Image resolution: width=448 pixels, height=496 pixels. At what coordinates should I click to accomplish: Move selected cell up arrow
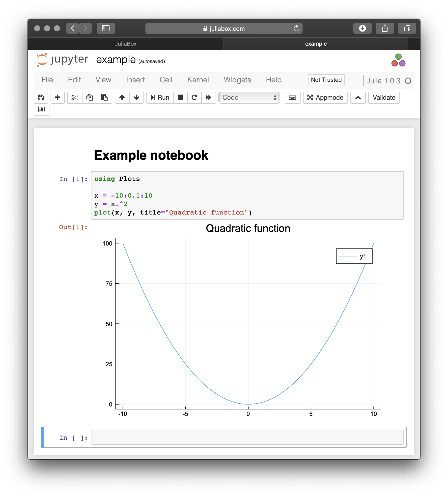[x=122, y=97]
